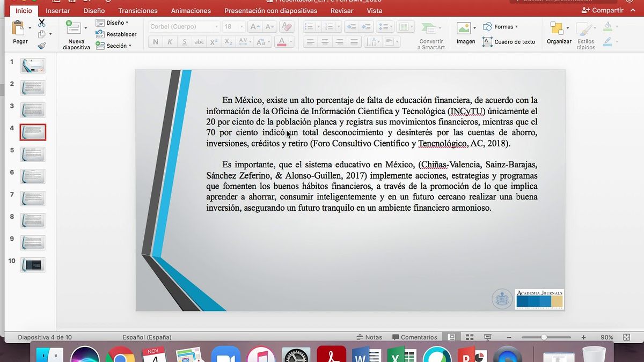Fit slide to window icon
Screen dimensions: 644x362
point(626,337)
